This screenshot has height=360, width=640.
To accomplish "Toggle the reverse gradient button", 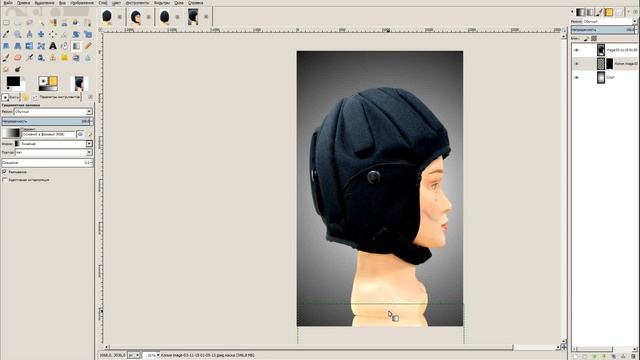I will click(x=80, y=134).
